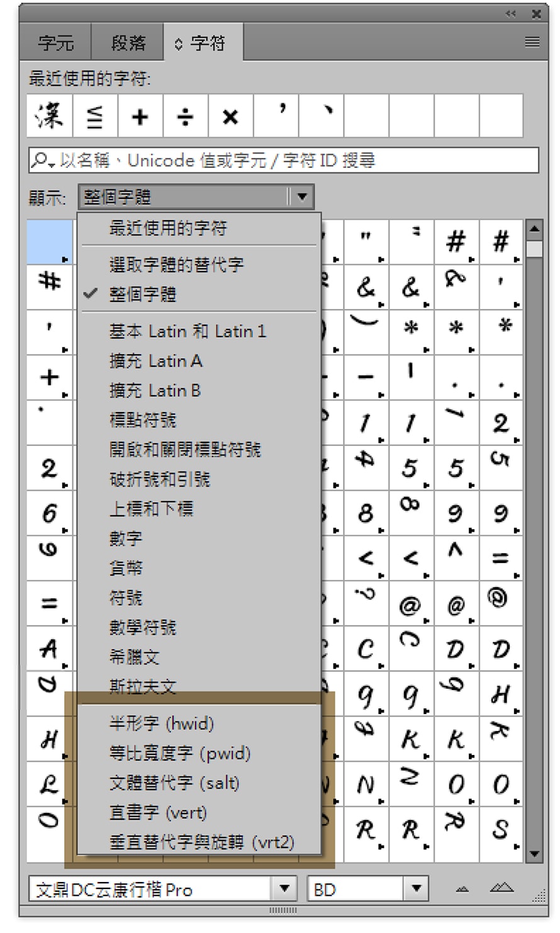Select the division sign recent glyph
The width and height of the screenshot is (560, 933).
[185, 116]
